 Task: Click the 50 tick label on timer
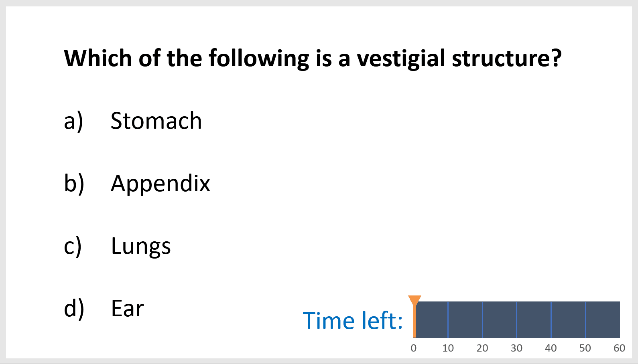(x=585, y=348)
